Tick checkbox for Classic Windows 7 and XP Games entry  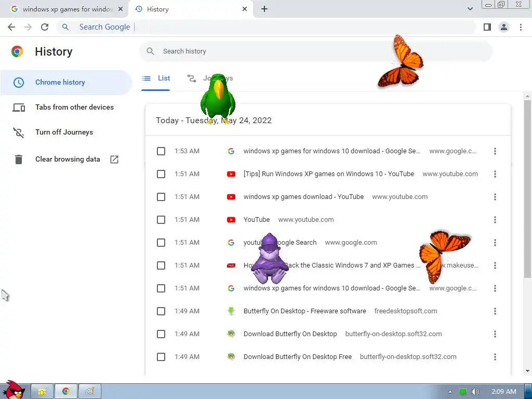(x=161, y=265)
